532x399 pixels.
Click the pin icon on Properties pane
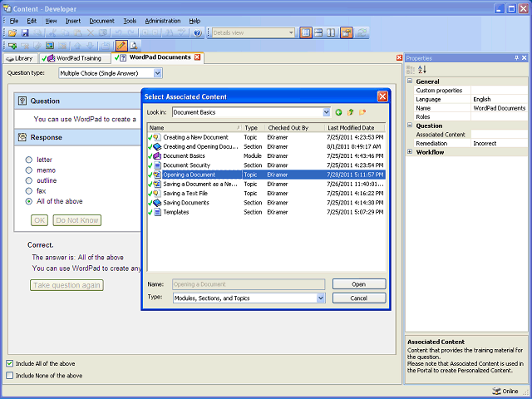pos(516,58)
